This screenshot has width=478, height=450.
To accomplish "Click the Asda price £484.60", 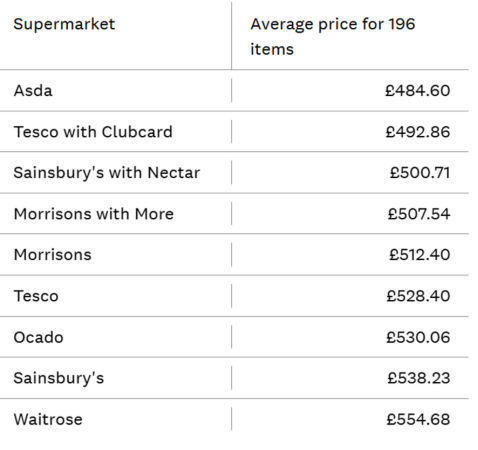I will [x=417, y=91].
